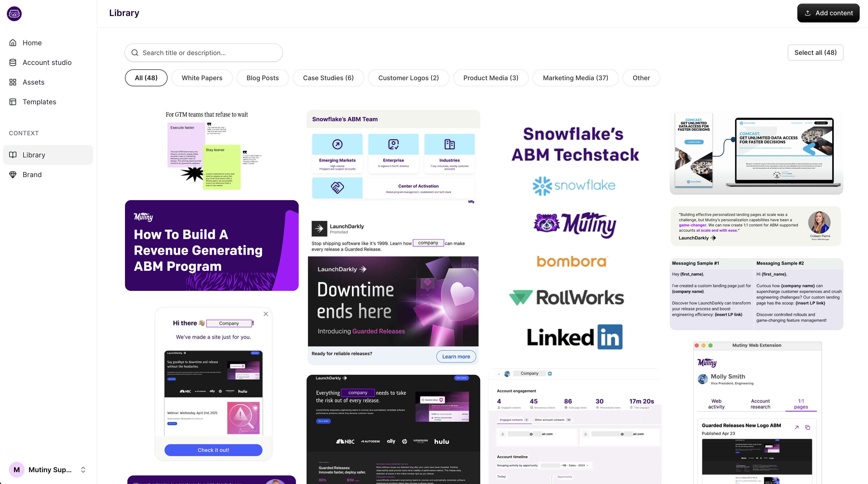Click the Assets grid icon
The width and height of the screenshot is (868, 484).
pyautogui.click(x=13, y=82)
